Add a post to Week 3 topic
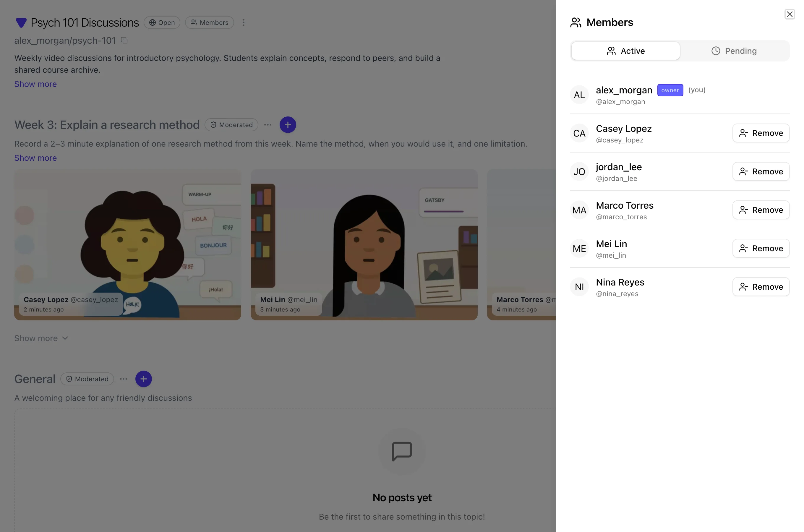This screenshot has height=532, width=804. point(288,125)
